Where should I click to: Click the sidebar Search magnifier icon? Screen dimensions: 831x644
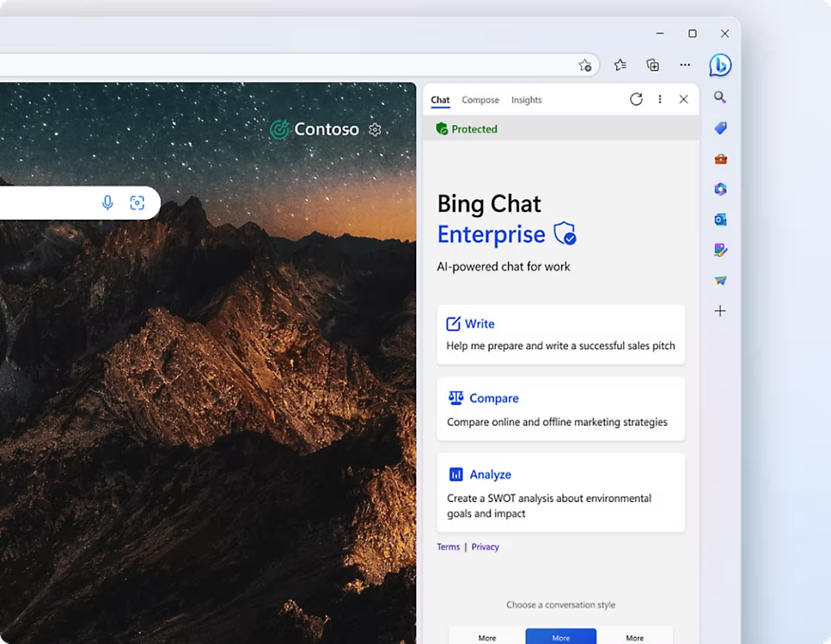coord(719,97)
